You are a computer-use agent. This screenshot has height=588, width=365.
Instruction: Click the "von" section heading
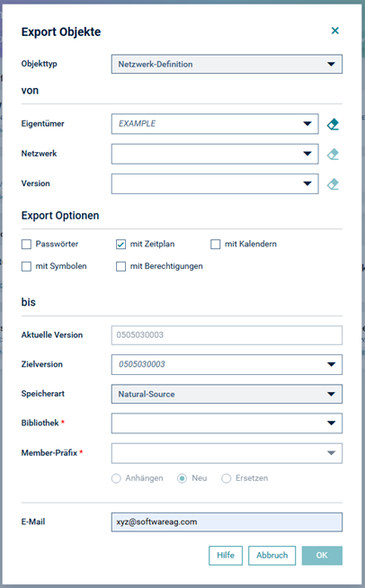pos(30,91)
